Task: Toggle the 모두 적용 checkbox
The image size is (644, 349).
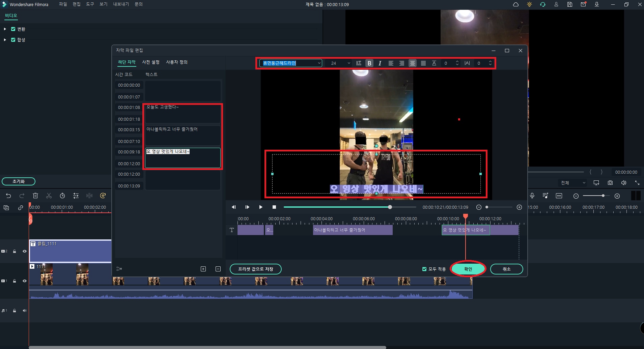Action: pyautogui.click(x=424, y=269)
